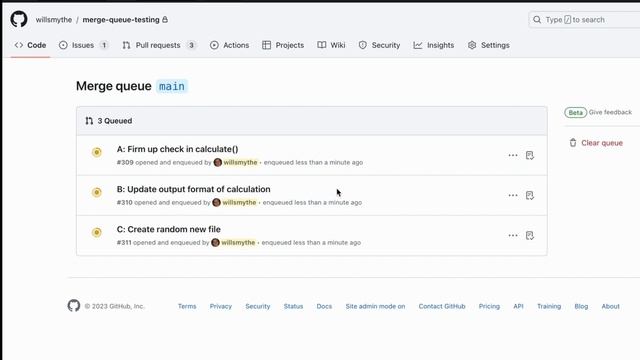Image resolution: width=640 pixels, height=360 pixels.
Task: Click status icon for C: Create random new file
Action: 97,232
